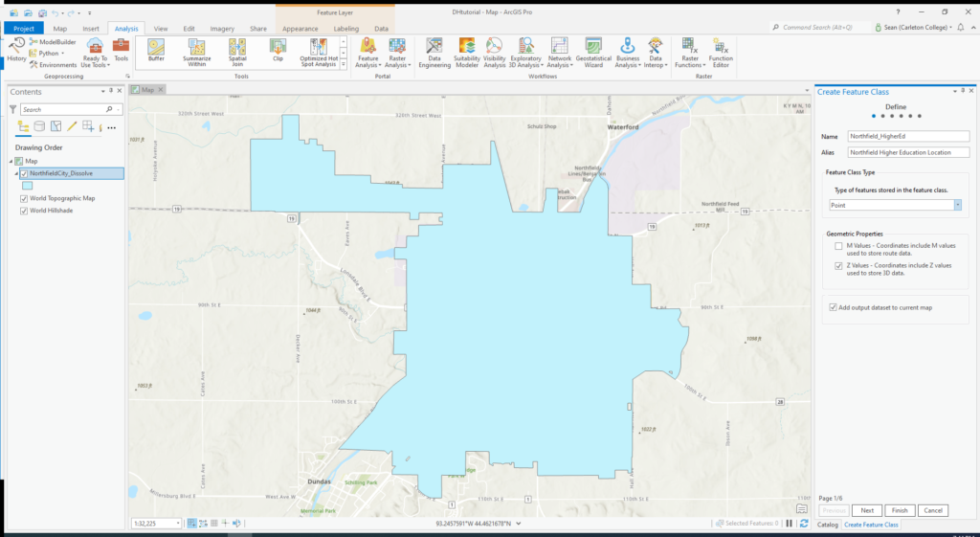The image size is (980, 537).
Task: Click the Contents Search field
Action: pos(71,109)
